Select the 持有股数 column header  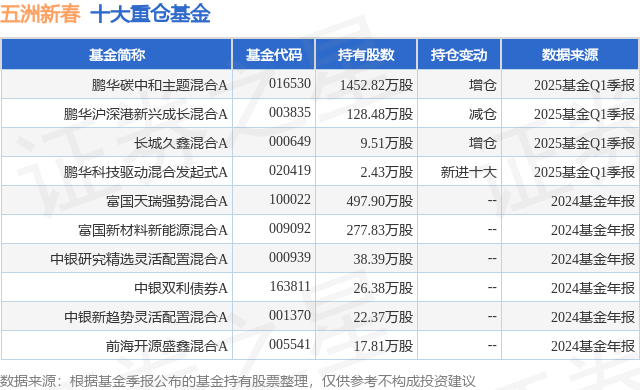coord(366,55)
